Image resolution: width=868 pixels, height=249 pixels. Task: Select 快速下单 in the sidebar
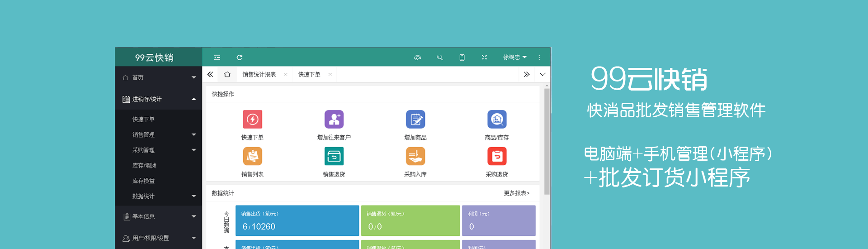(x=143, y=120)
